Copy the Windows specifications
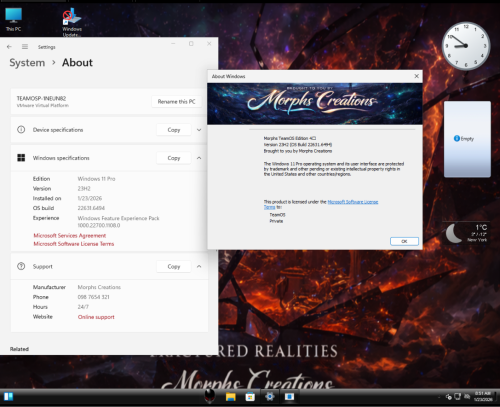500x407 pixels. (x=174, y=158)
